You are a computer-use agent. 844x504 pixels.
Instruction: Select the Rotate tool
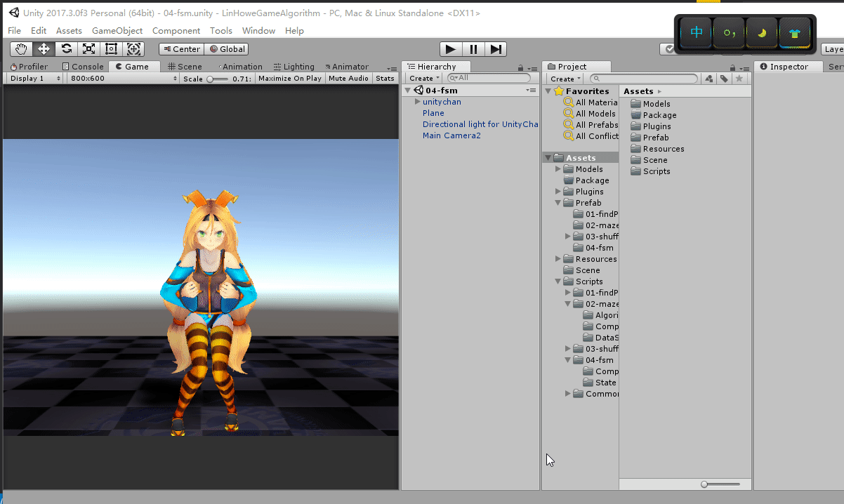pyautogui.click(x=66, y=49)
